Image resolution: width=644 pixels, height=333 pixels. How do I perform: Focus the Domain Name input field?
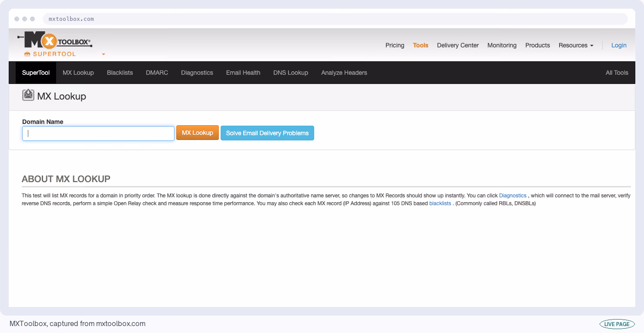pyautogui.click(x=98, y=133)
